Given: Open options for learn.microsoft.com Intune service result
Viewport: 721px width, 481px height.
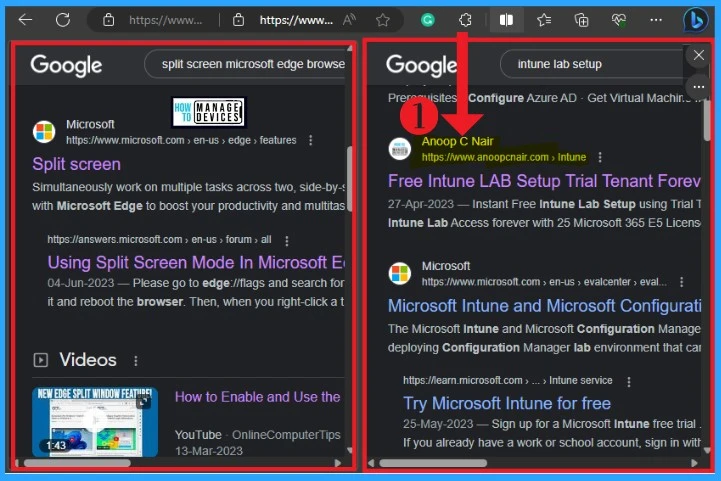Looking at the screenshot, I should click(629, 381).
